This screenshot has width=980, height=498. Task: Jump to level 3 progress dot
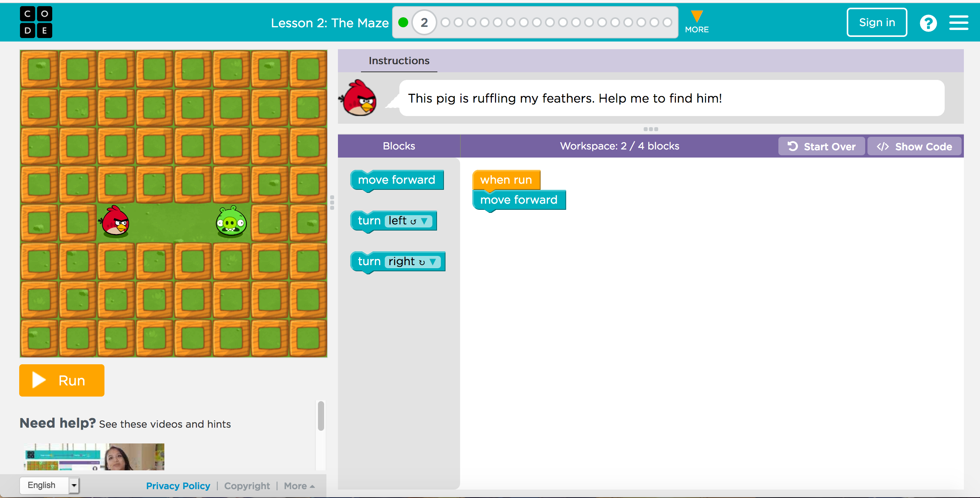coord(445,23)
